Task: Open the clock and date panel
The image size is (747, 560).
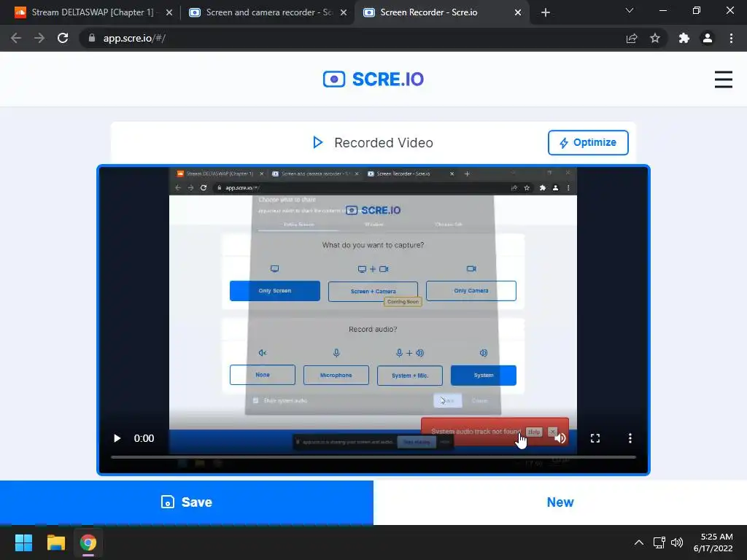Action: click(713, 542)
